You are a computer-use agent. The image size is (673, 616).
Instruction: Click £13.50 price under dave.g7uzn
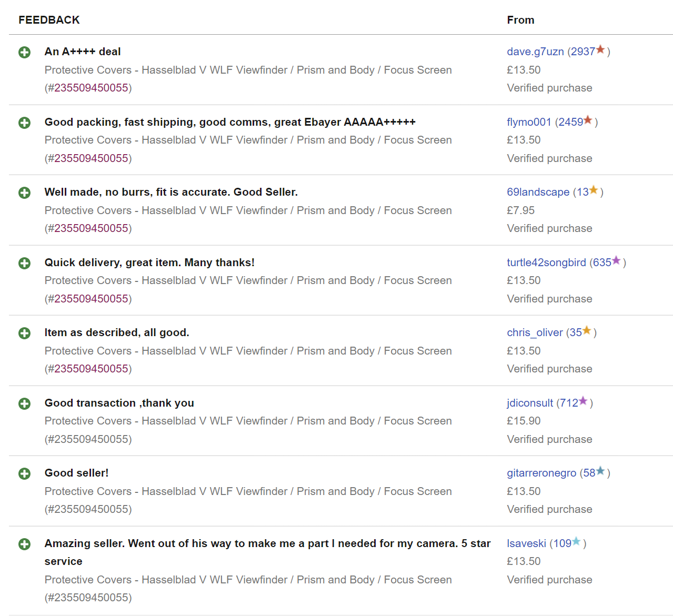click(x=524, y=70)
